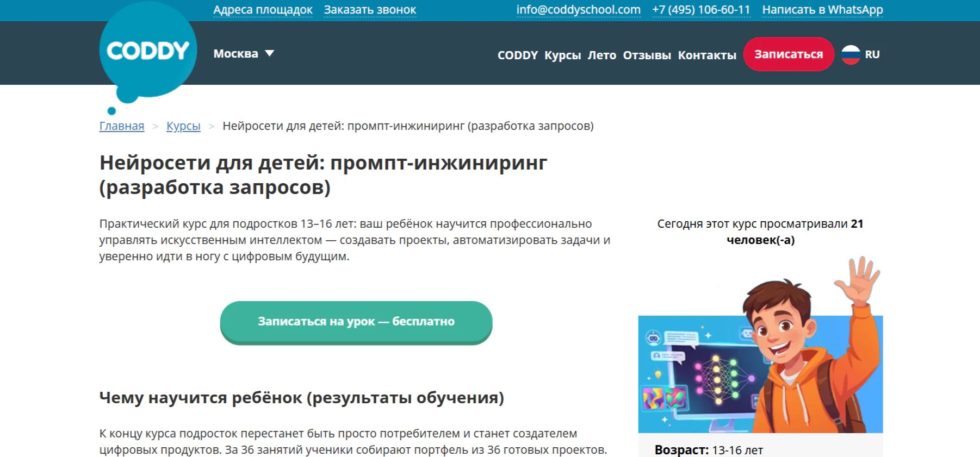Click the Russian flag language icon
980x457 pixels.
(851, 54)
